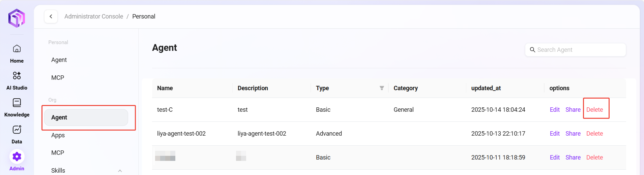
Task: Share the liya-agent-test-002 agent
Action: [573, 134]
